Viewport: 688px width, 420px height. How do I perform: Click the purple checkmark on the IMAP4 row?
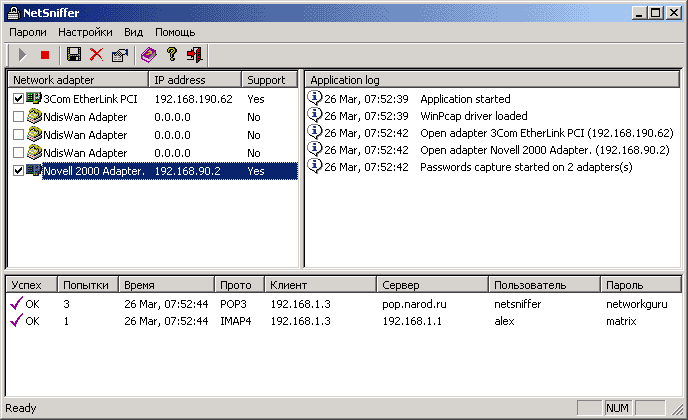pyautogui.click(x=16, y=320)
